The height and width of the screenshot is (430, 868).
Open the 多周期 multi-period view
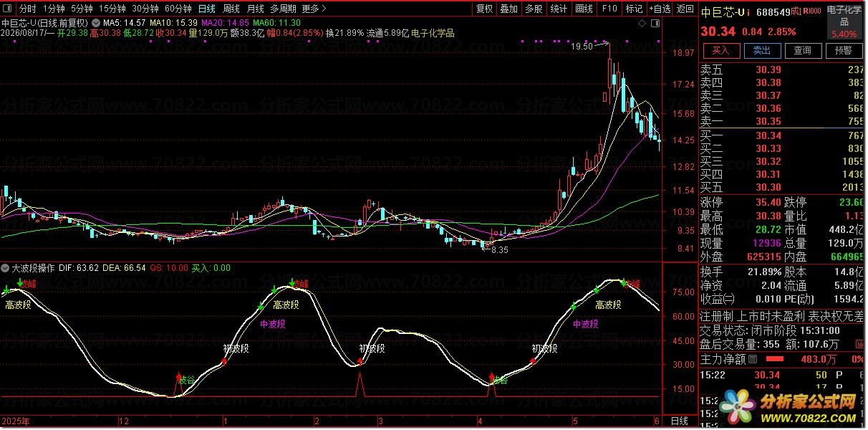pos(283,9)
